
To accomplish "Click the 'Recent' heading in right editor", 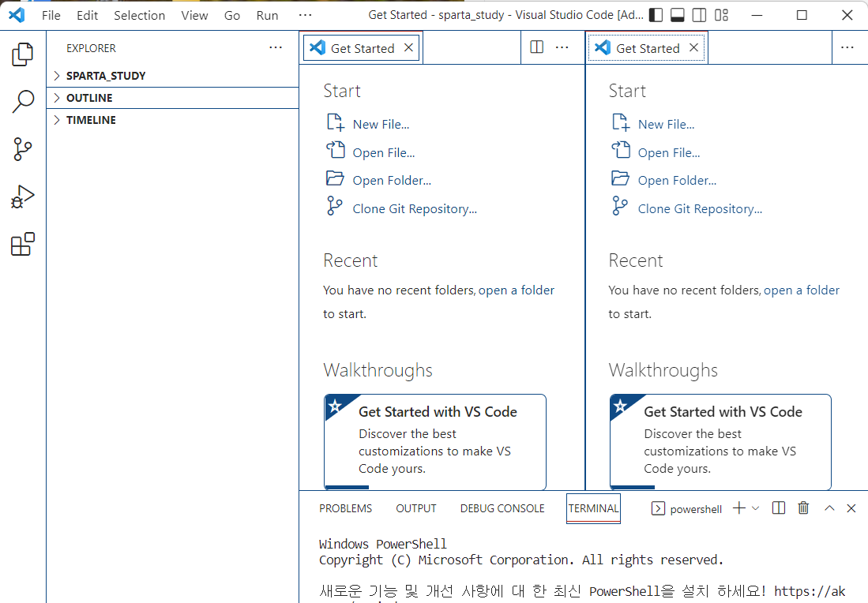I will [x=636, y=260].
